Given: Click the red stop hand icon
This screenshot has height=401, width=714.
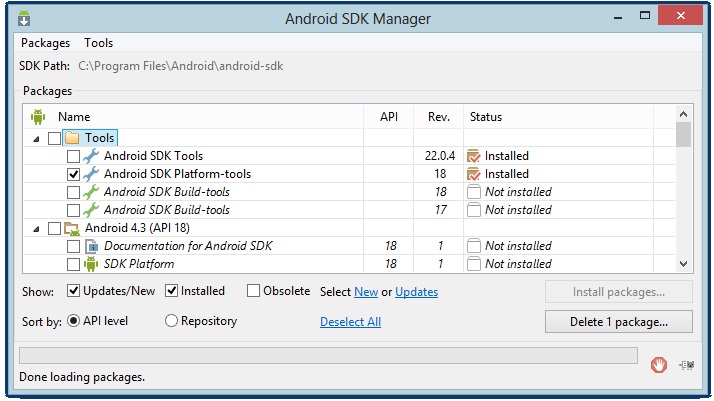Looking at the screenshot, I should [658, 365].
